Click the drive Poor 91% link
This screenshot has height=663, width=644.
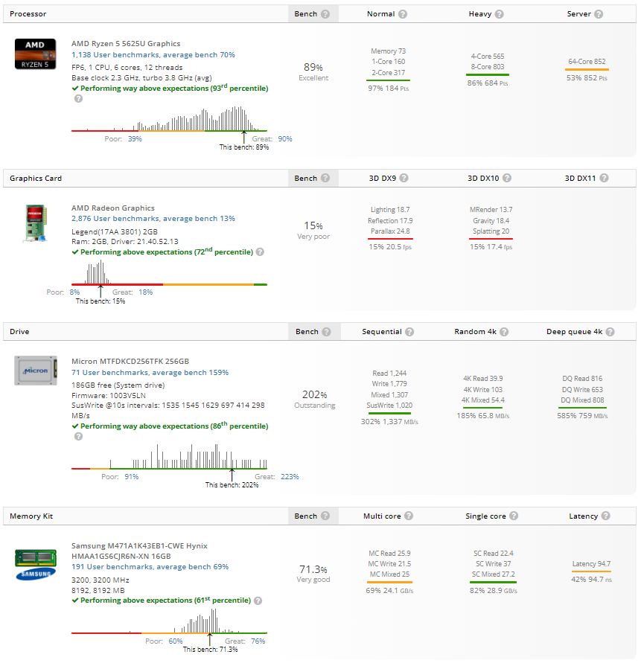pyautogui.click(x=132, y=476)
